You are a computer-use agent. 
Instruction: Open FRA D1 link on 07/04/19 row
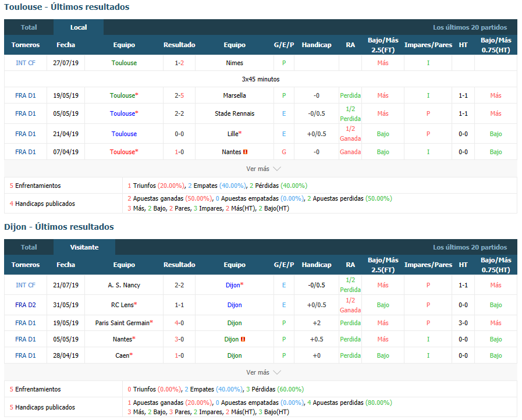click(x=25, y=152)
